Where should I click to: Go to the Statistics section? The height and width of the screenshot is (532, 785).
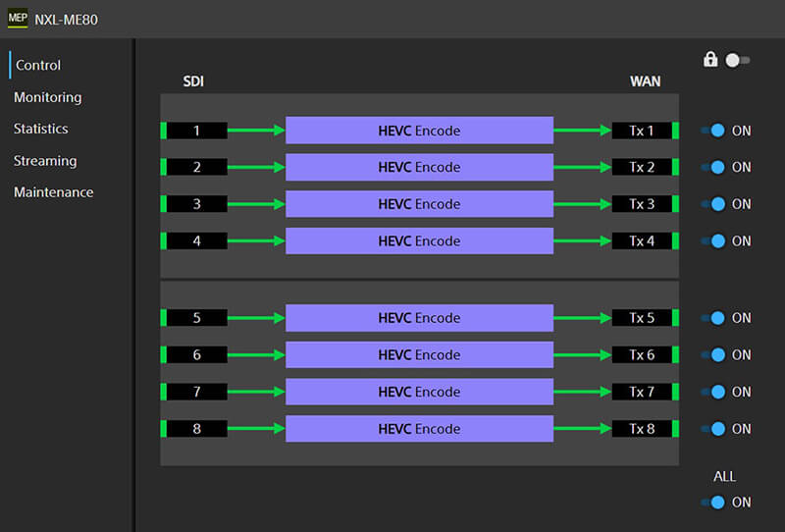40,129
